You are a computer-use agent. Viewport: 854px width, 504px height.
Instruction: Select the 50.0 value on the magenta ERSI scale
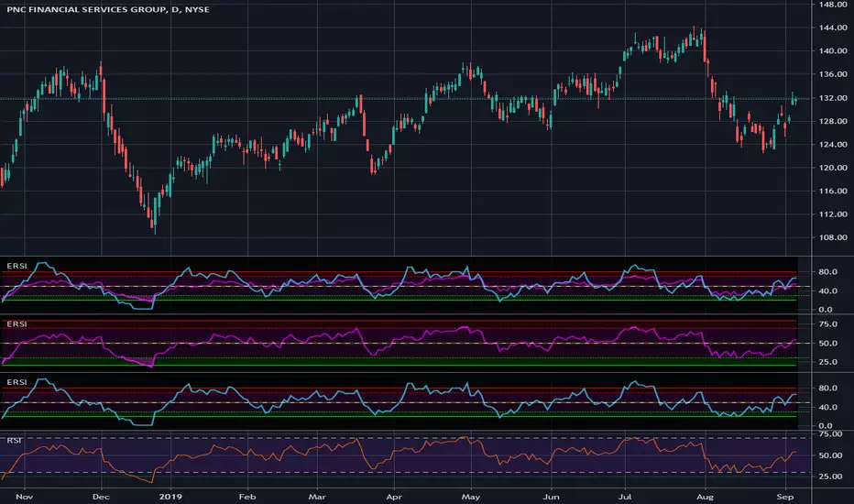828,344
